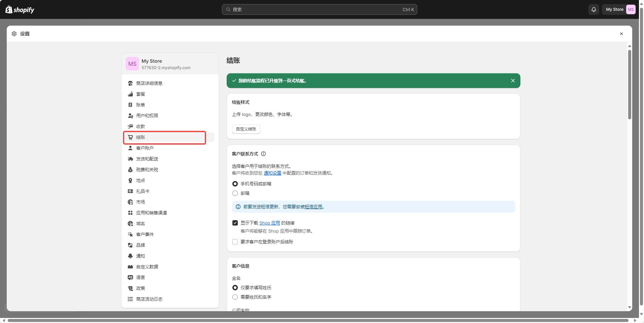Open the notifications bell

(594, 9)
